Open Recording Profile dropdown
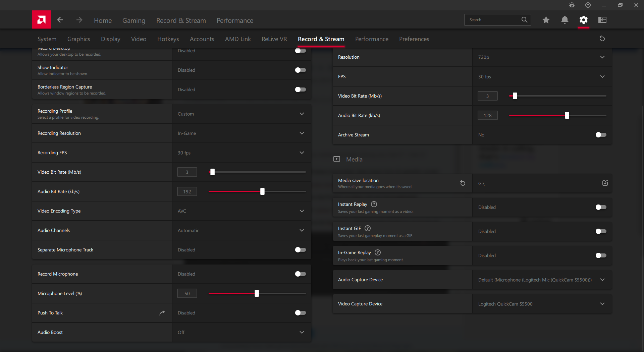Viewport: 644px width, 352px height. point(241,114)
